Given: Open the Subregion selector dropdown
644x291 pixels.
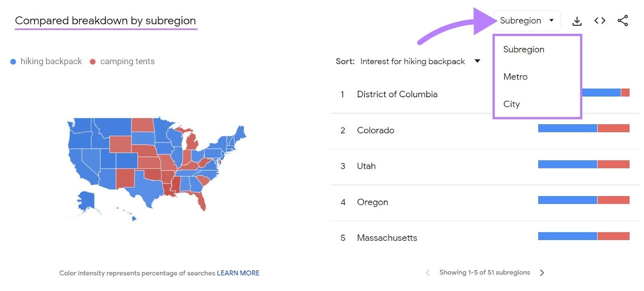Looking at the screenshot, I should click(x=523, y=20).
